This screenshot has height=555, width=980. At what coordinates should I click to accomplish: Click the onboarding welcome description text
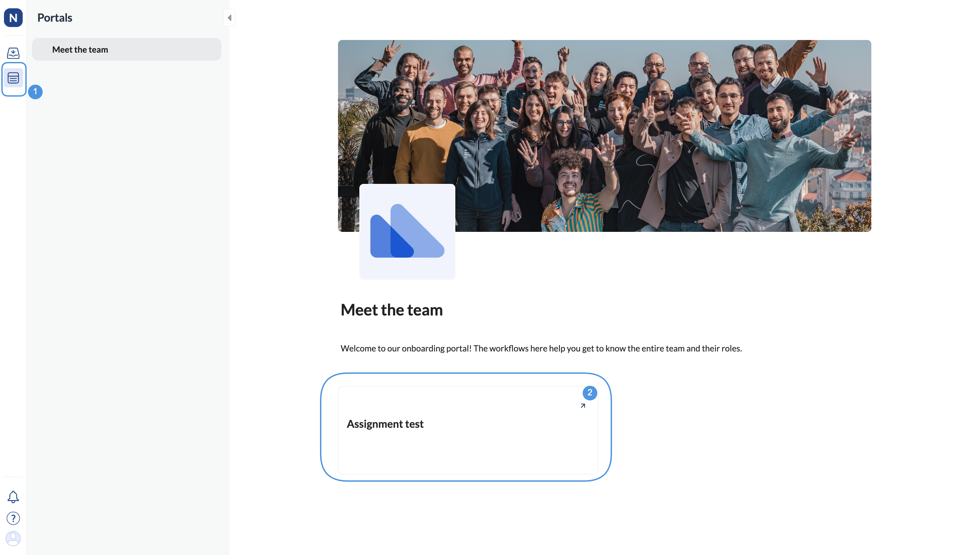click(x=541, y=348)
